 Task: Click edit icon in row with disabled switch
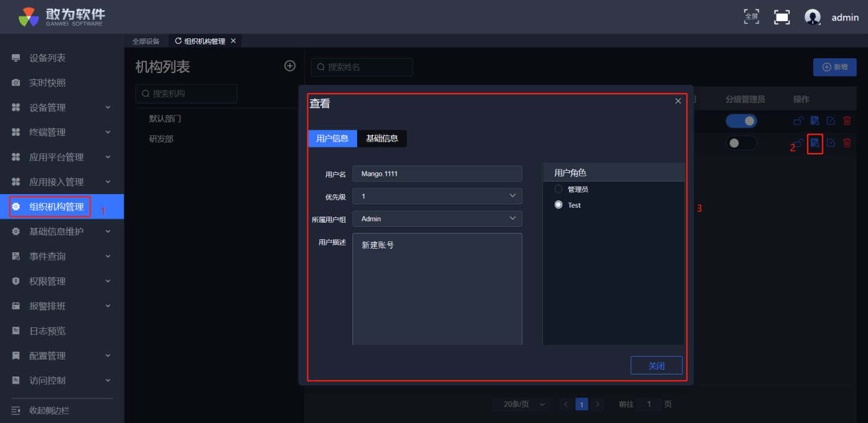click(x=831, y=143)
